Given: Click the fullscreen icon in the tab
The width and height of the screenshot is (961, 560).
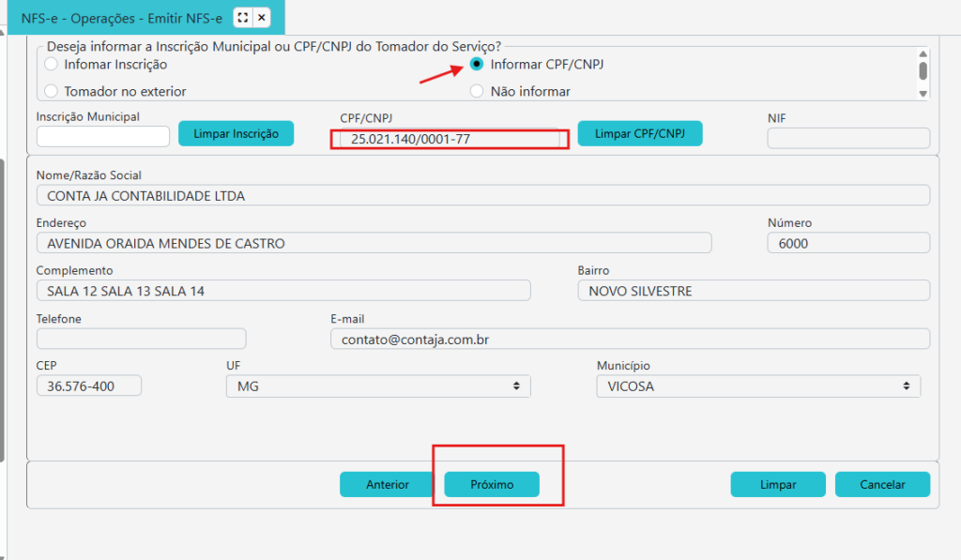Looking at the screenshot, I should [x=243, y=18].
